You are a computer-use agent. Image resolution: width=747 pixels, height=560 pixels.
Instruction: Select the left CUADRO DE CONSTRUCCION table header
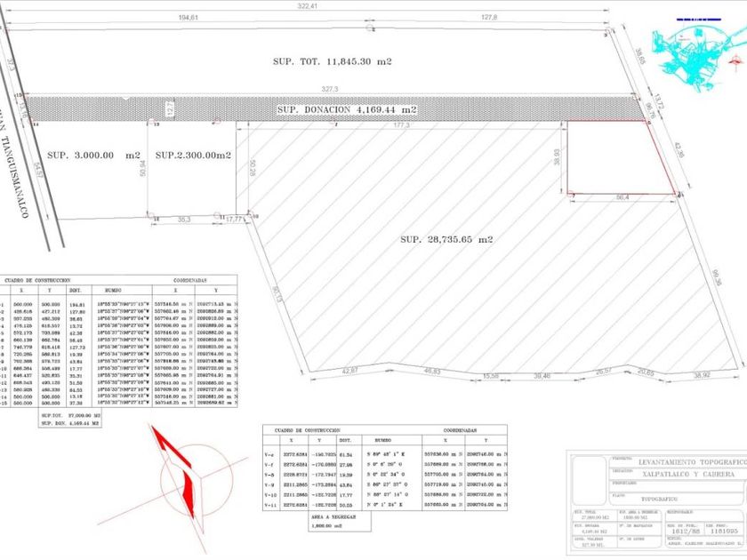(37, 281)
